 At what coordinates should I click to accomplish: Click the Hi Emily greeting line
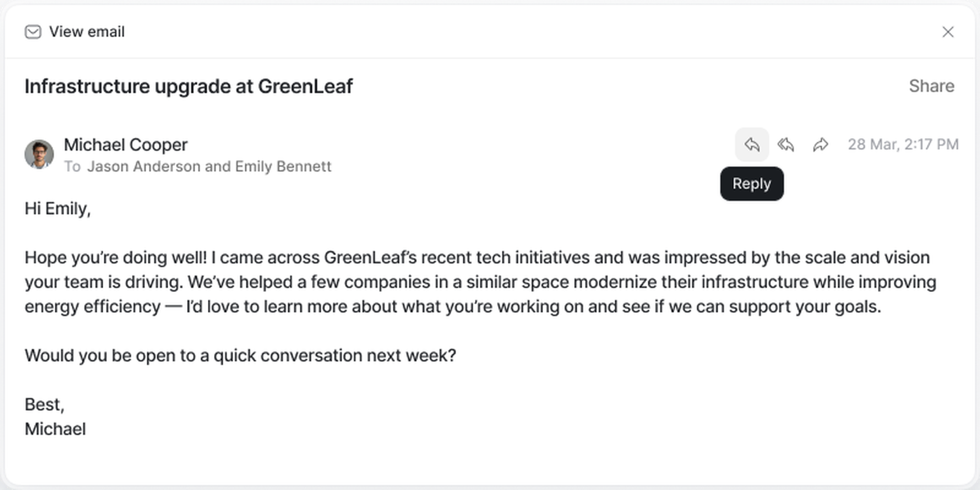tap(58, 209)
